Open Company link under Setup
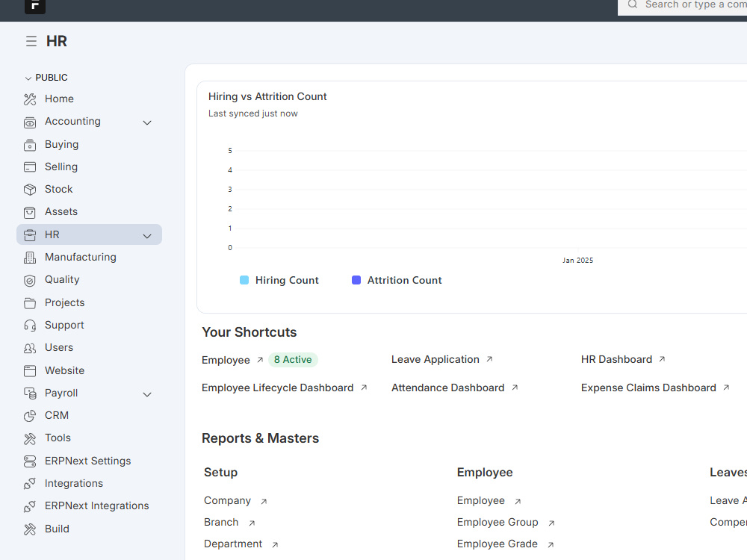This screenshot has height=560, width=747. click(227, 500)
